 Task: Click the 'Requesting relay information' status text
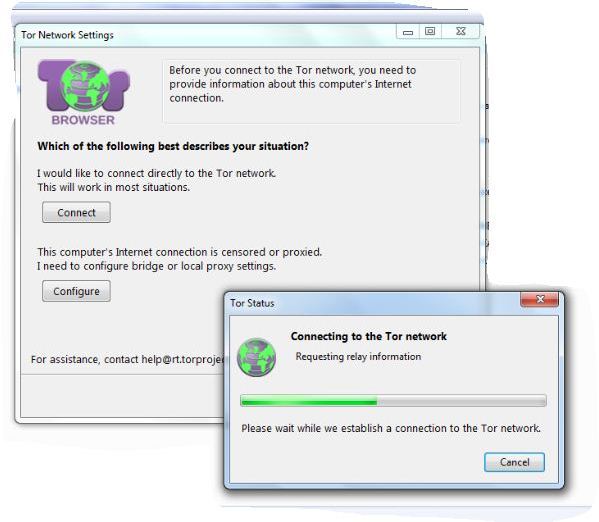(x=358, y=357)
